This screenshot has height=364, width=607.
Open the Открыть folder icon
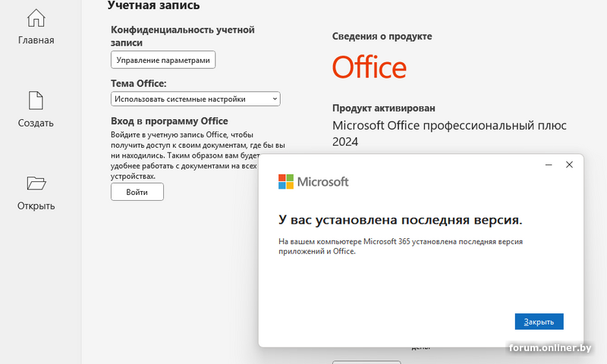(x=36, y=183)
